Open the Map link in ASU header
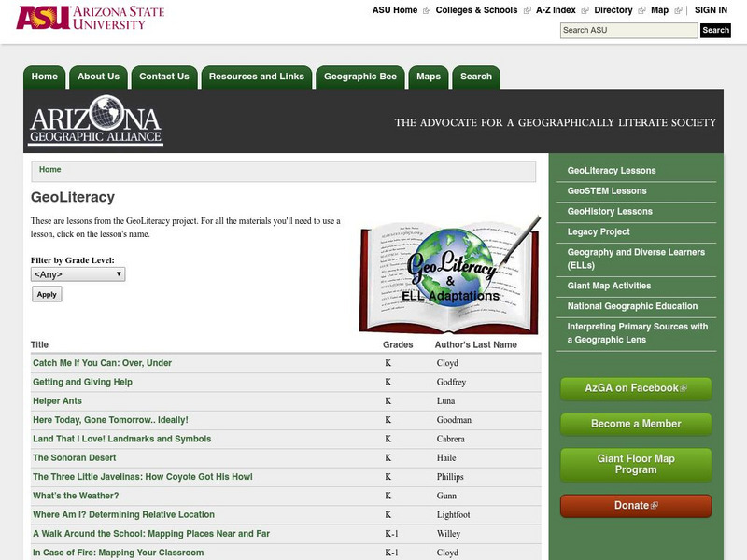 click(x=659, y=10)
